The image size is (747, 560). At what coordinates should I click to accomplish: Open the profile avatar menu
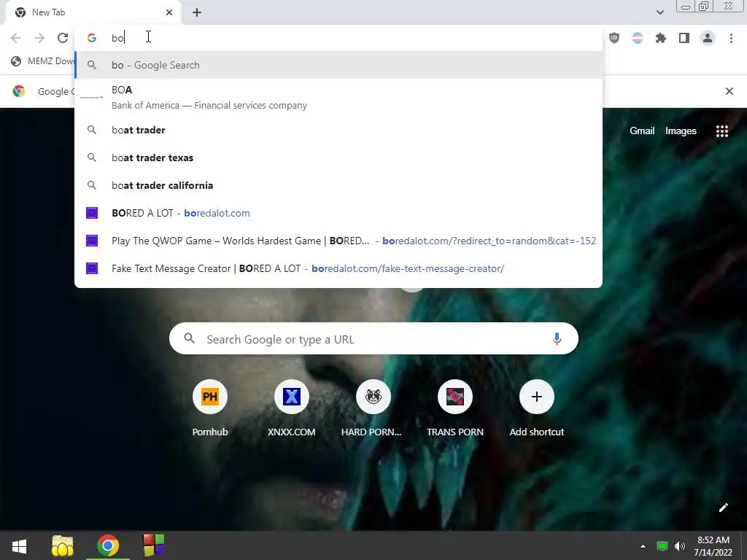pos(708,38)
